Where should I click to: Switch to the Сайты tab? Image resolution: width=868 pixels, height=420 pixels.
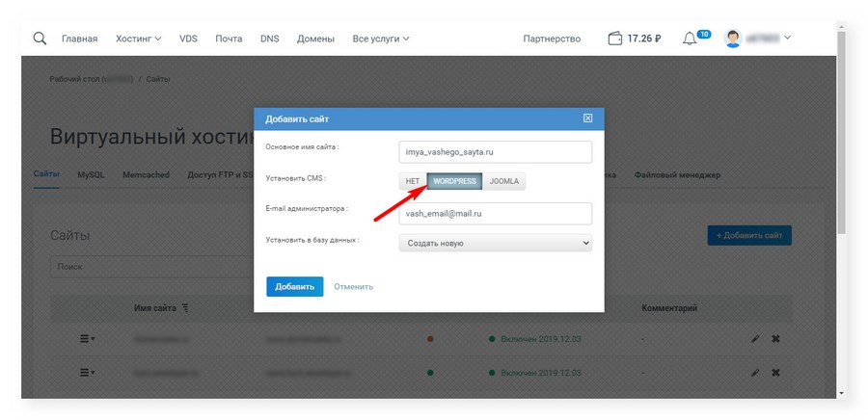click(46, 174)
